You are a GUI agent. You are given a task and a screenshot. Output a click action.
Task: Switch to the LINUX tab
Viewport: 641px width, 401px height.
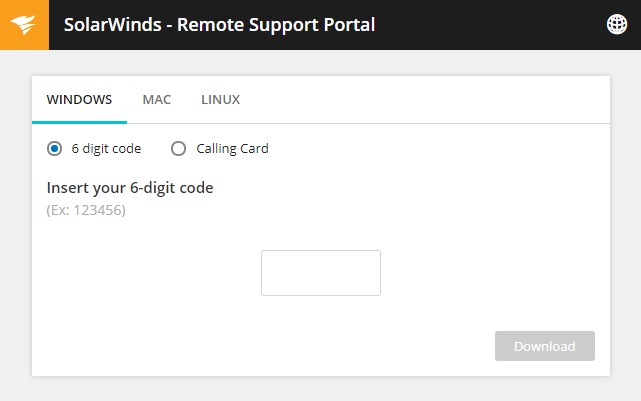pyautogui.click(x=220, y=99)
